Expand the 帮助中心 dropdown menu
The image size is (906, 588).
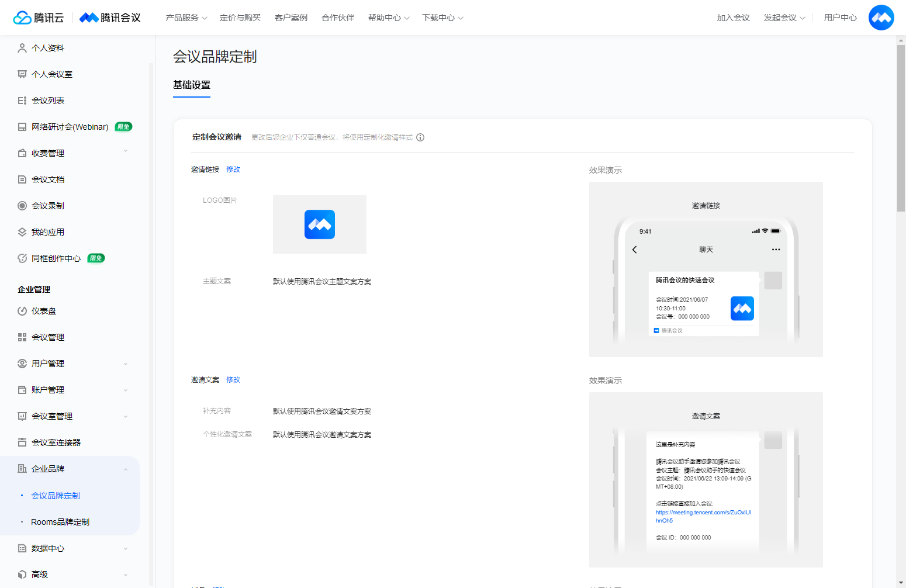point(389,18)
